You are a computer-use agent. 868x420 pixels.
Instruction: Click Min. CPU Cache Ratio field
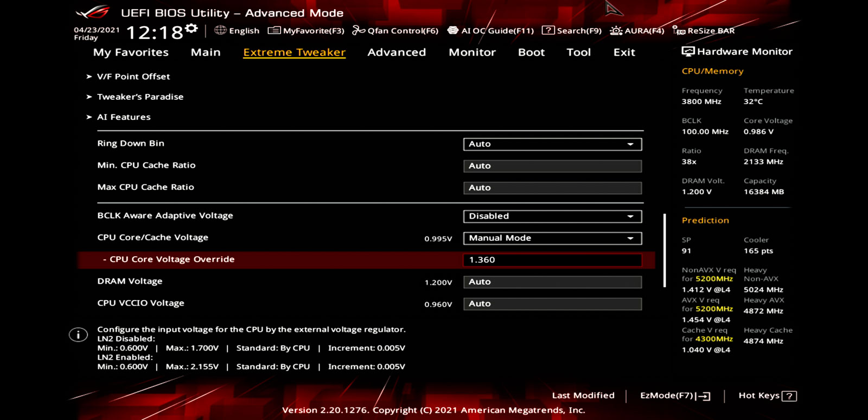pos(552,166)
